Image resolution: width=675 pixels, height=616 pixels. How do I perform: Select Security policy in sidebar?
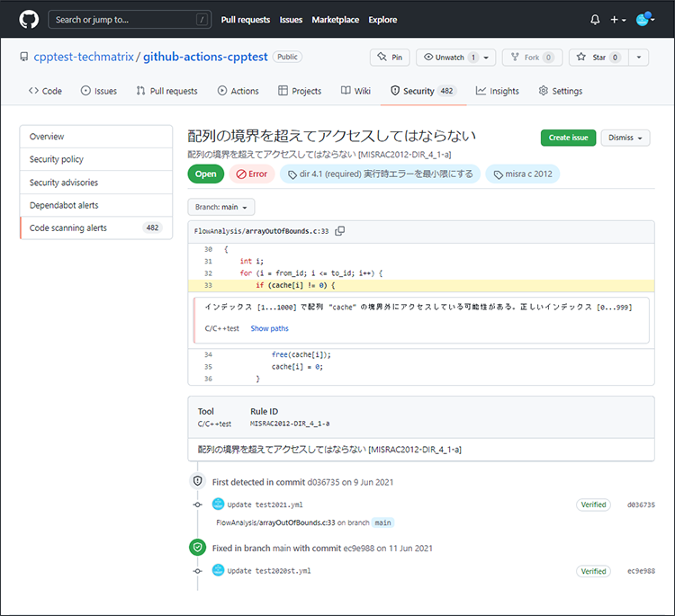96,159
